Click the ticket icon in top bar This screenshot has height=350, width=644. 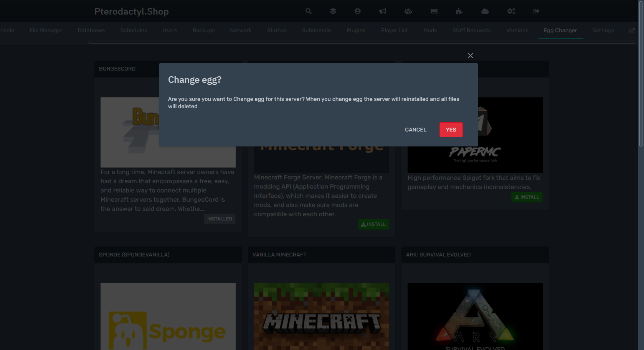[434, 11]
